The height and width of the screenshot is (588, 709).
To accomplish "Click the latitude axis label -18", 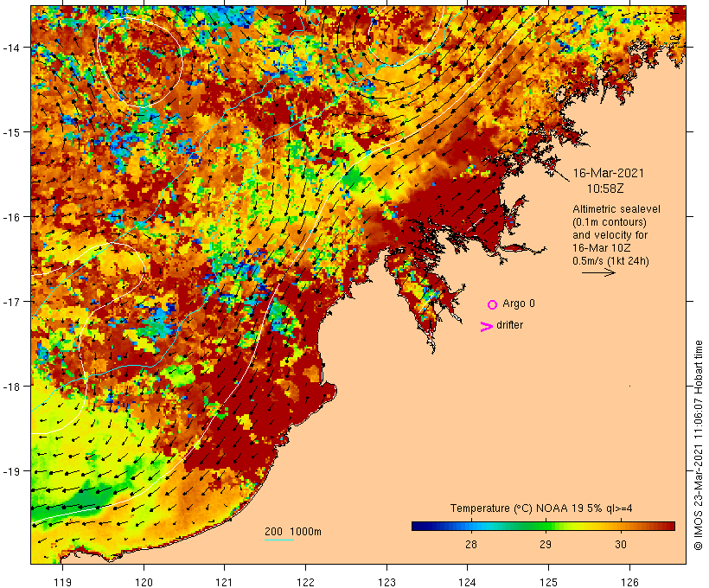I will (x=11, y=387).
